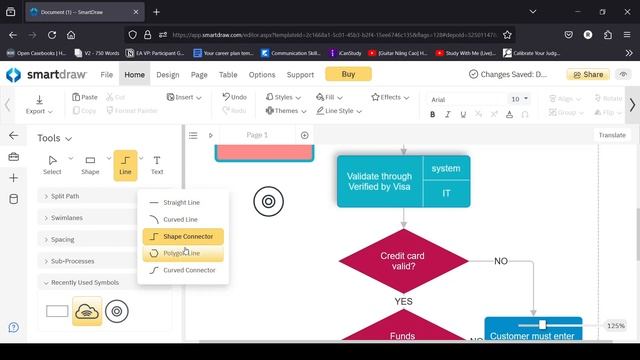Click the back arrow in left sidebar
Viewport: 640px width, 360px height.
(x=13, y=136)
